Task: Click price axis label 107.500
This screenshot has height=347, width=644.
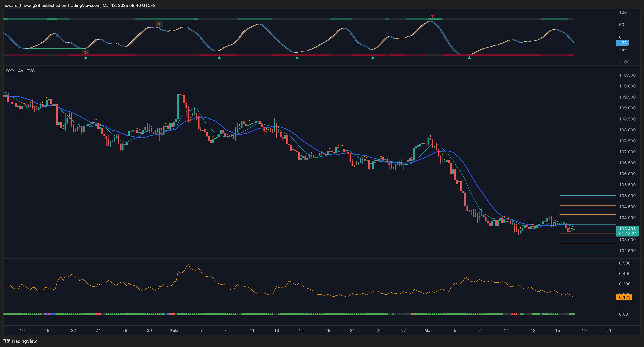Action: (627, 141)
